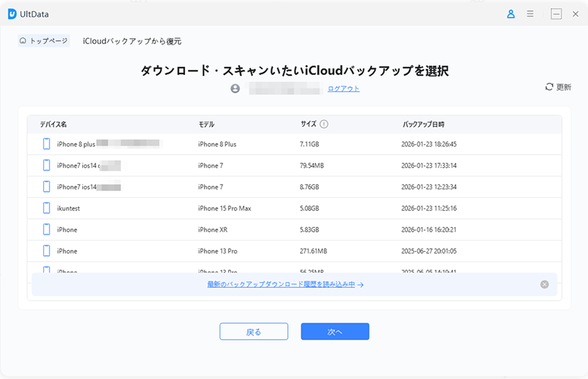Click backup date 2026-01-23 18:26:45
588x379 pixels.
pyautogui.click(x=429, y=144)
